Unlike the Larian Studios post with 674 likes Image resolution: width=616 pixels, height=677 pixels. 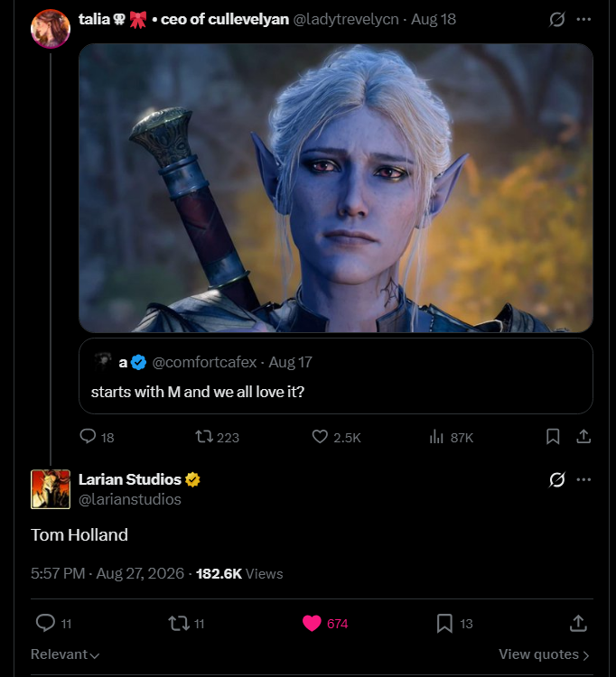pos(325,624)
